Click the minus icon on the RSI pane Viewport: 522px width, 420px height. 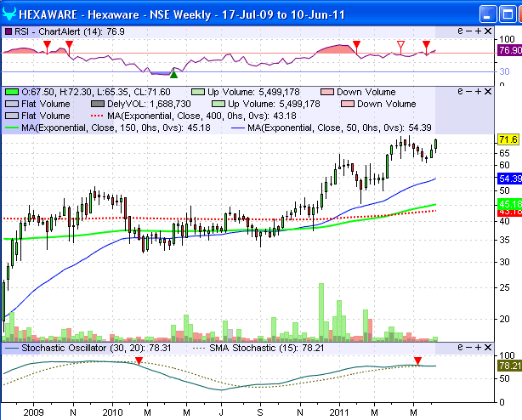click(x=469, y=31)
